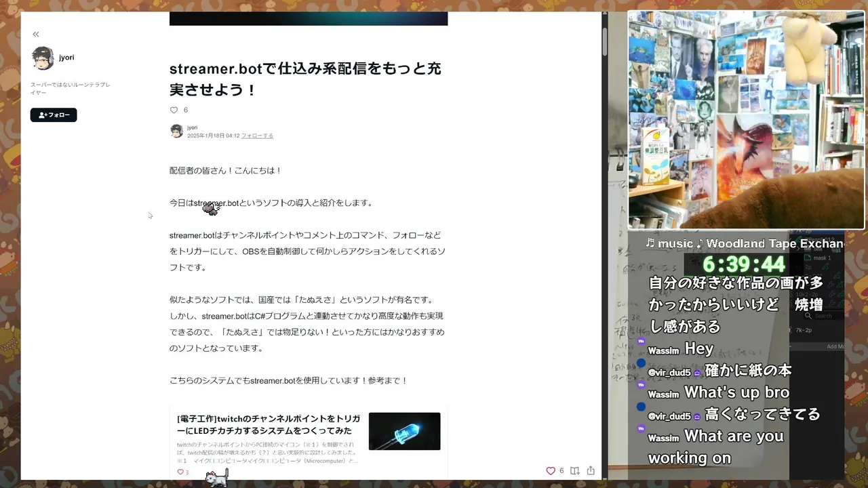This screenshot has width=868, height=488.
Task: Click the line こちらのシステムでもstreamer.botを使用
Action: (289, 380)
